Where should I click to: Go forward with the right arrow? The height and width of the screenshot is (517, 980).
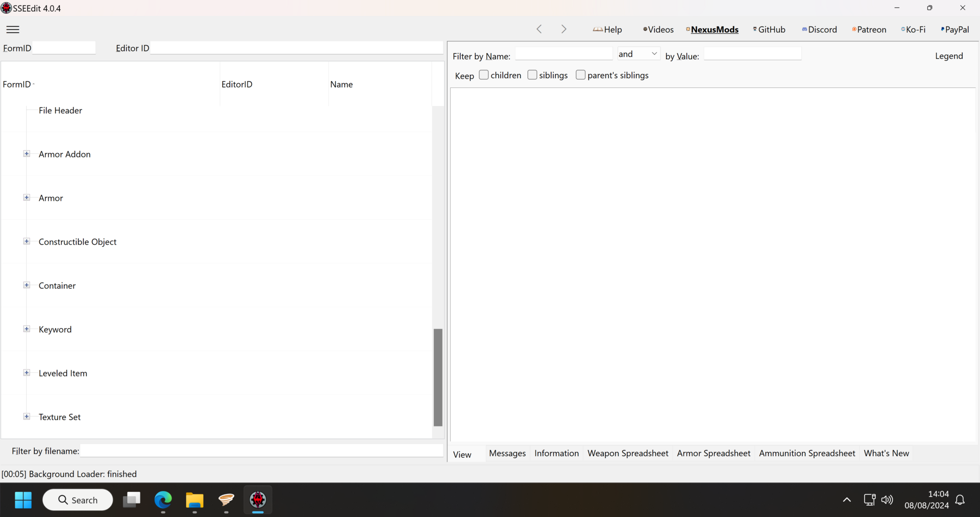coord(563,30)
